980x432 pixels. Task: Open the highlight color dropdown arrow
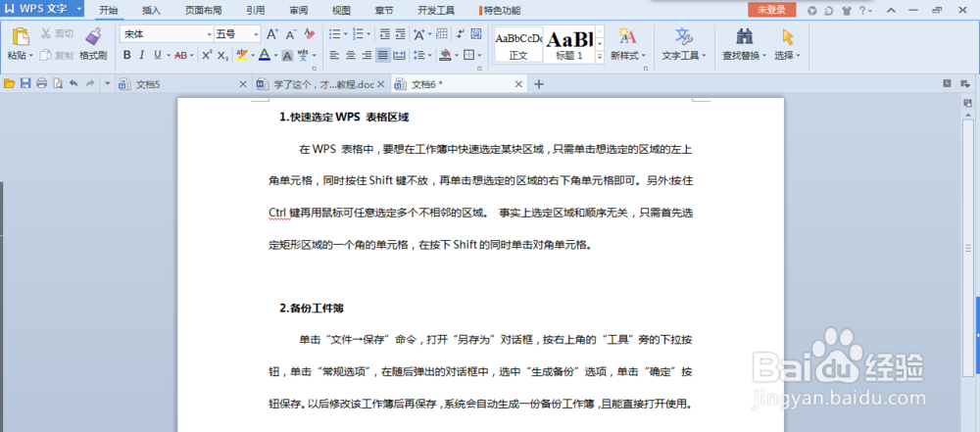(x=253, y=56)
